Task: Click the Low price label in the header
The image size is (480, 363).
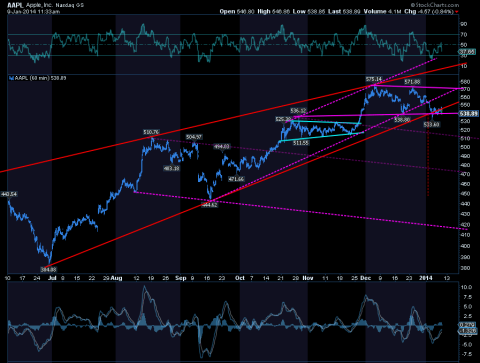Action: tap(299, 11)
